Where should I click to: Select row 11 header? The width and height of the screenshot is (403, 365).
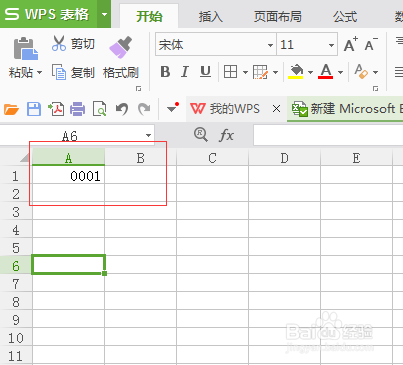click(x=16, y=356)
